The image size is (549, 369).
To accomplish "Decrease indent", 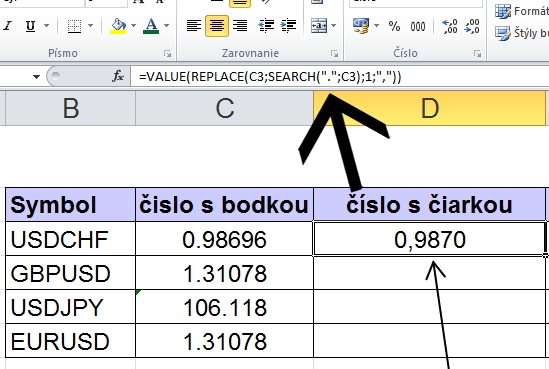I will point(266,26).
